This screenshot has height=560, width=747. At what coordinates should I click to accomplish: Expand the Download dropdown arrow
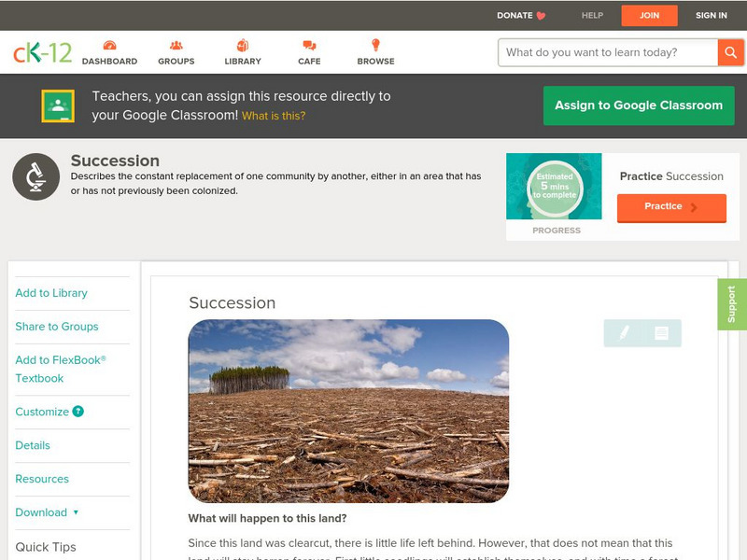(x=76, y=512)
